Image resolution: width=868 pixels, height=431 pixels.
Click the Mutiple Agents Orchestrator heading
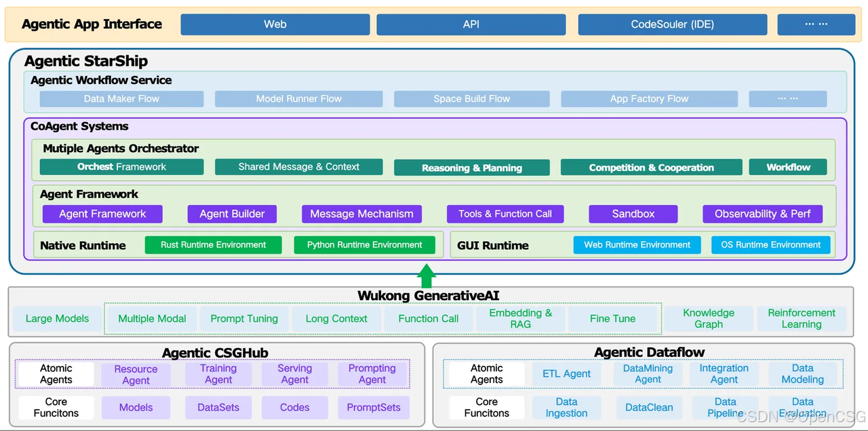click(x=121, y=149)
